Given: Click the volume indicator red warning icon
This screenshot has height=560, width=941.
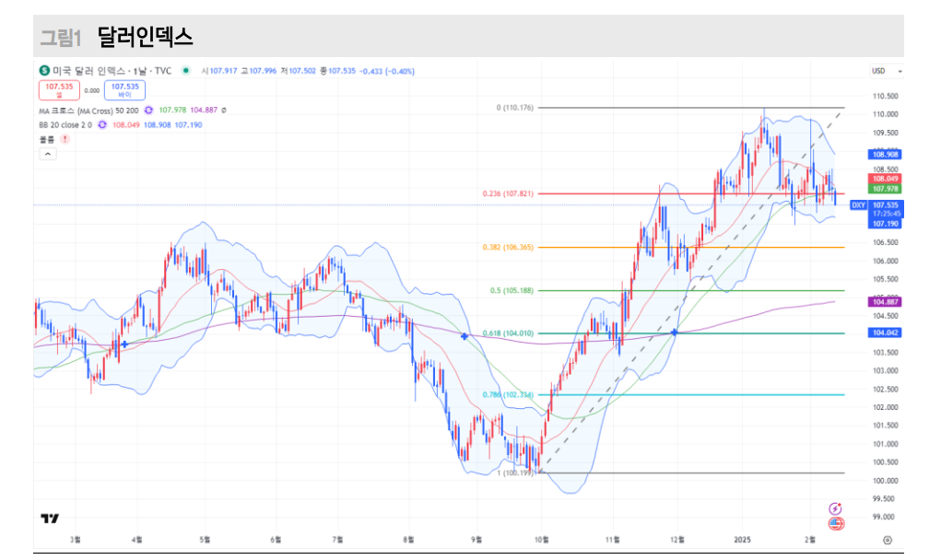Looking at the screenshot, I should (x=65, y=139).
